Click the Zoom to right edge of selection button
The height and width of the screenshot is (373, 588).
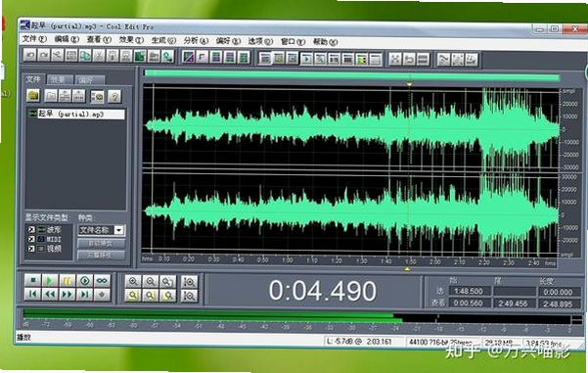pyautogui.click(x=167, y=296)
